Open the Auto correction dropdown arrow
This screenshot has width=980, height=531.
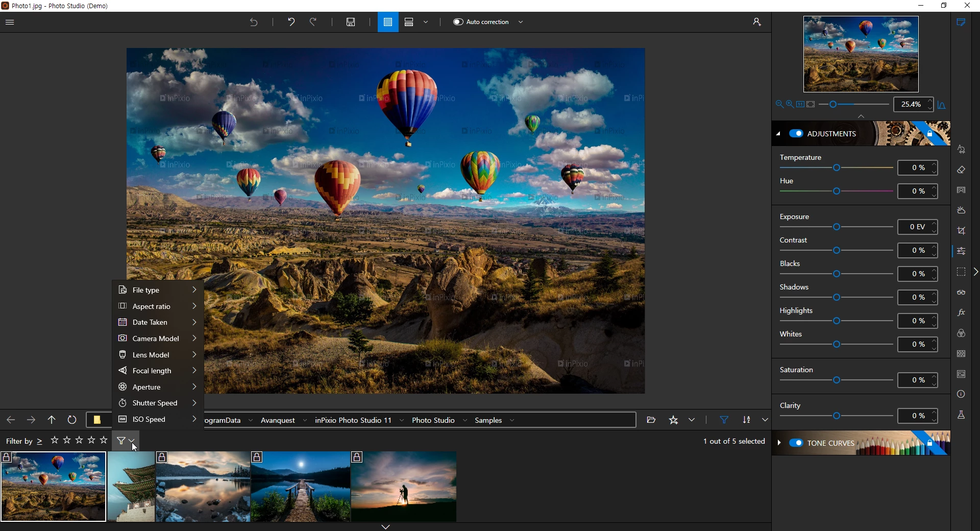(x=521, y=22)
